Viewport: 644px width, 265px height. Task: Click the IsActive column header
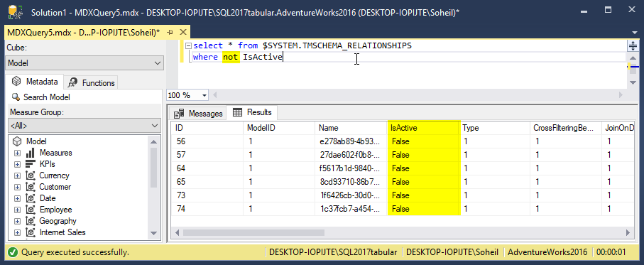pyautogui.click(x=423, y=128)
